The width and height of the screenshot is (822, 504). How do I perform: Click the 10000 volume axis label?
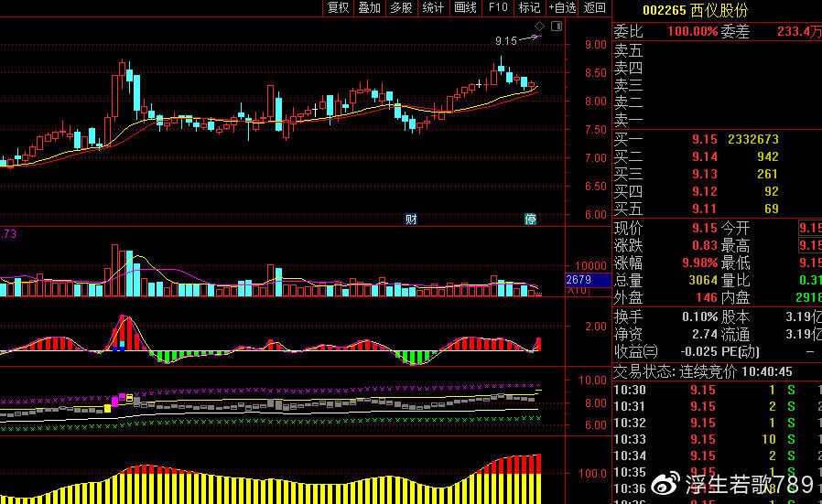click(590, 265)
